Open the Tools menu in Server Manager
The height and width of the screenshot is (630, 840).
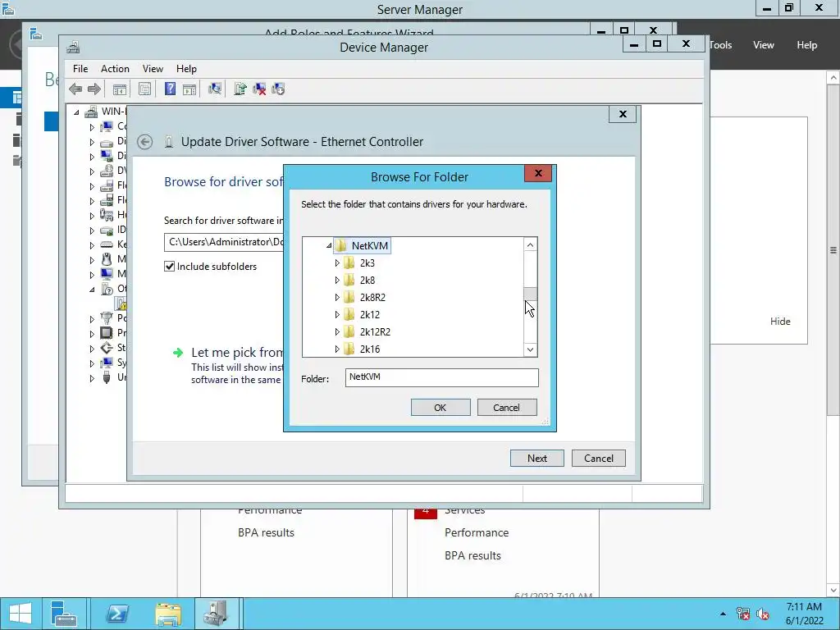click(x=720, y=45)
